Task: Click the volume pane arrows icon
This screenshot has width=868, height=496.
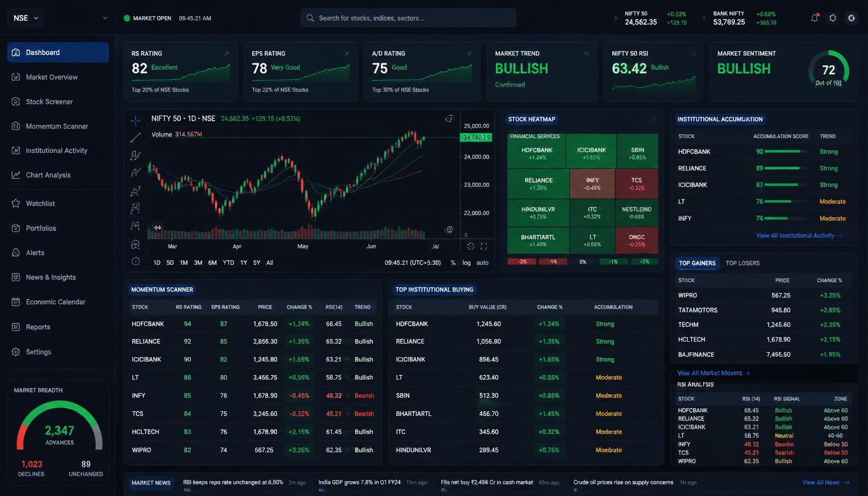Action: (x=157, y=228)
